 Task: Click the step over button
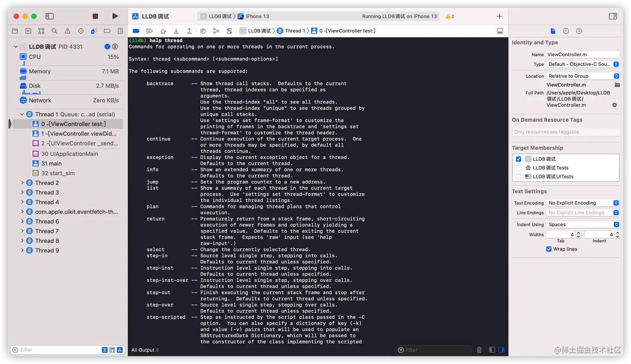tap(163, 31)
